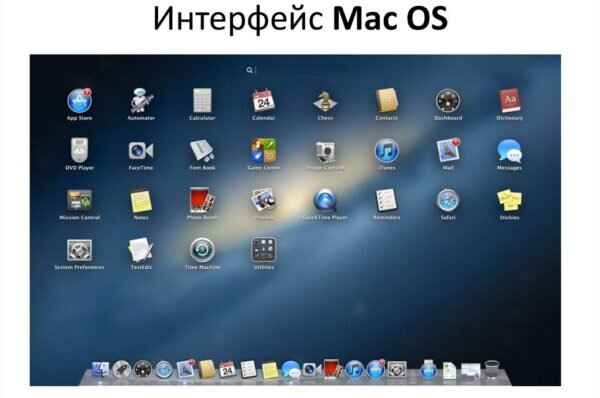Click the Launchpad rocket icon in the Dock

[x=122, y=370]
